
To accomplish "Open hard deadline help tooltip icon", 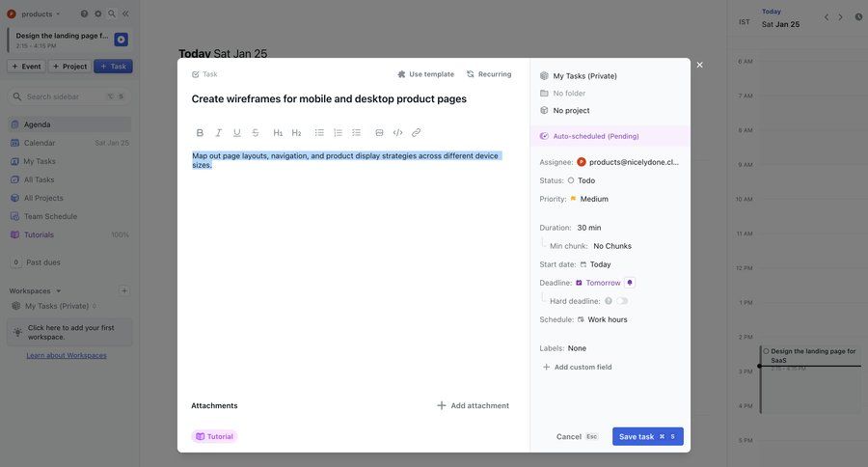I will 608,301.
